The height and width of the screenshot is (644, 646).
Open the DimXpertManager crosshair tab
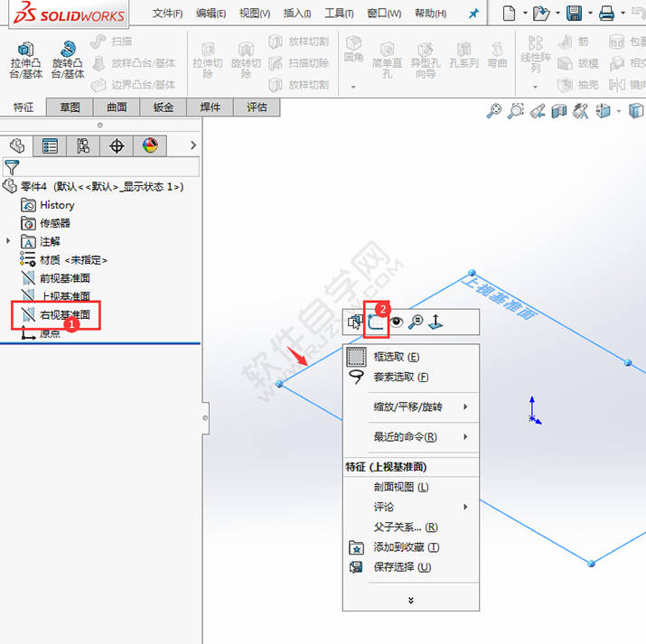pos(117,145)
